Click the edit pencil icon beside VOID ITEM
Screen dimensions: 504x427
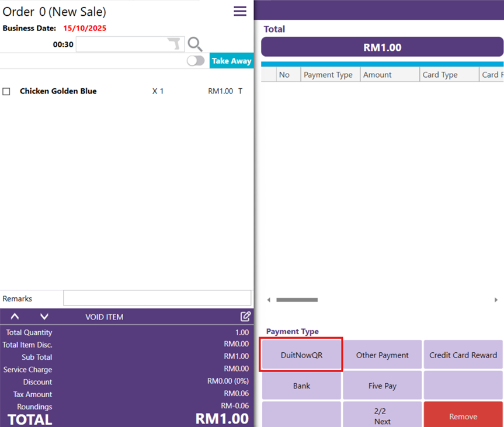tap(245, 317)
